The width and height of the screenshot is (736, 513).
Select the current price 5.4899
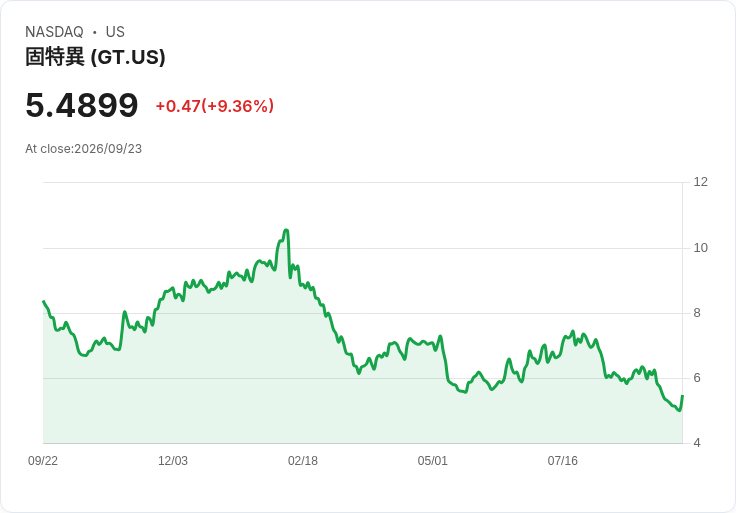point(82,105)
